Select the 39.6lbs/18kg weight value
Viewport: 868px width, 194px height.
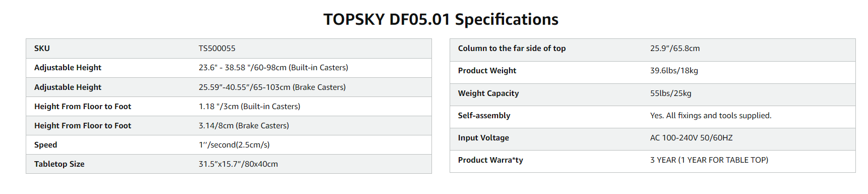pyautogui.click(x=674, y=71)
